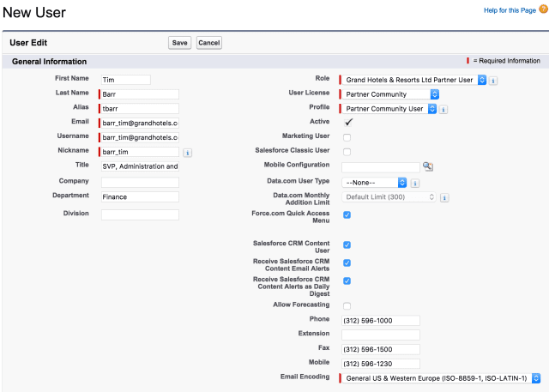Open the User License dropdown
Image resolution: width=549 pixels, height=392 pixels.
389,94
